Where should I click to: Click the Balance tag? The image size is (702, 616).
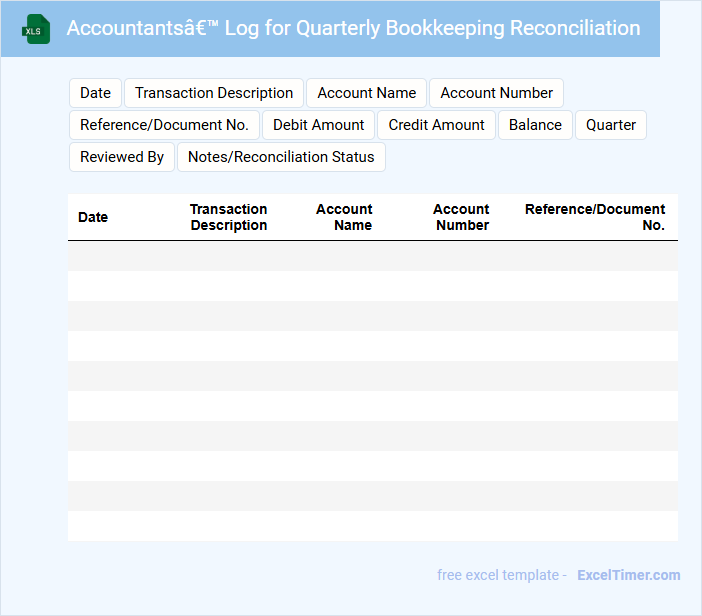tap(535, 125)
